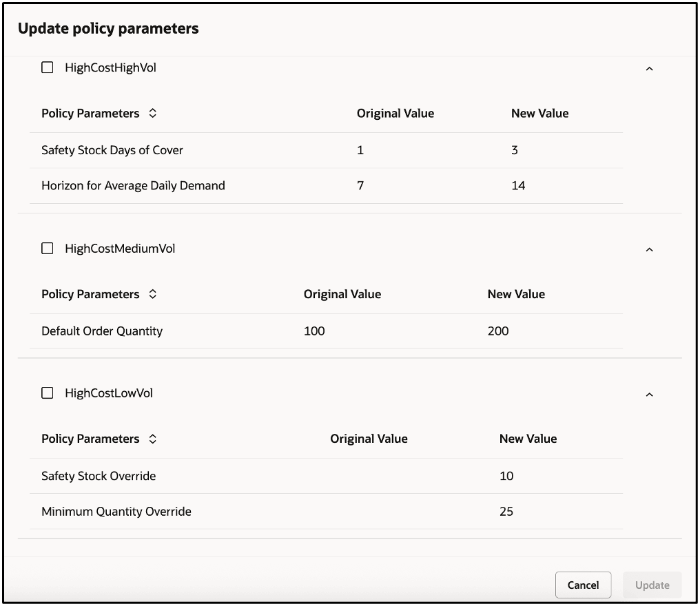
Task: Click the HighCostLowVol Original Value column header
Action: pyautogui.click(x=369, y=439)
